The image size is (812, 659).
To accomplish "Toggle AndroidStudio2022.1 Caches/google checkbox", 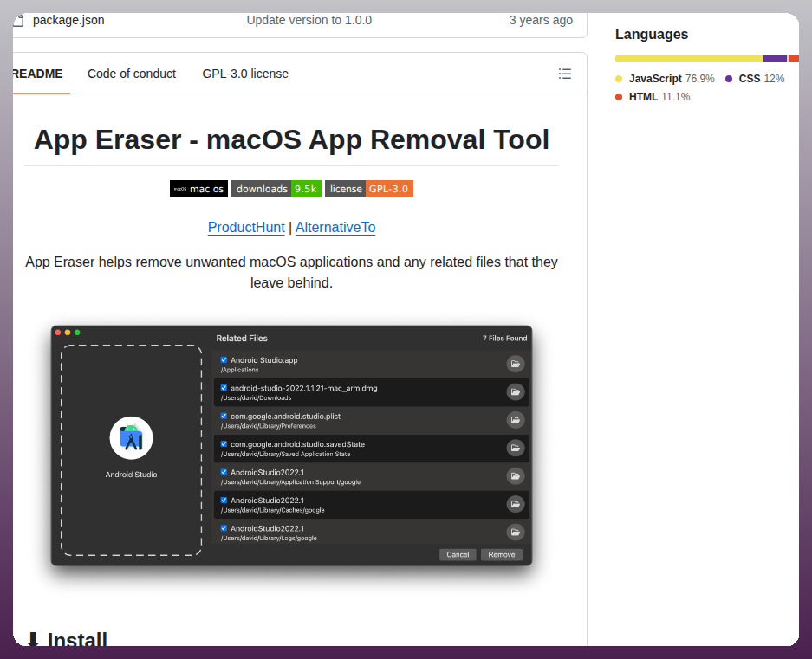I will [224, 500].
